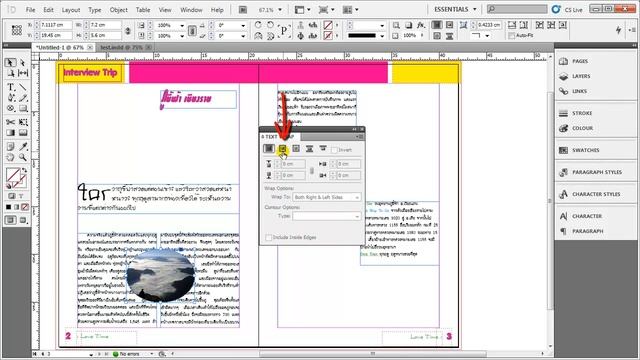The width and height of the screenshot is (640, 360).
Task: Open the Character Styles panel
Action: [595, 194]
